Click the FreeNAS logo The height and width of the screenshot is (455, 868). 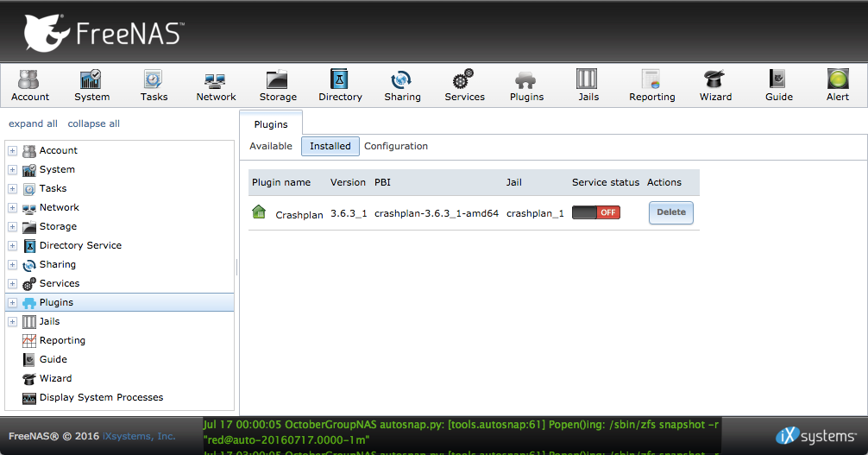104,33
